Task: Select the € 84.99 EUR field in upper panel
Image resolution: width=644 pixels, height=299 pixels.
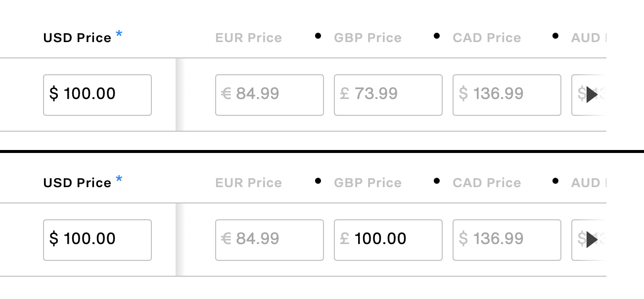Action: [x=269, y=95]
